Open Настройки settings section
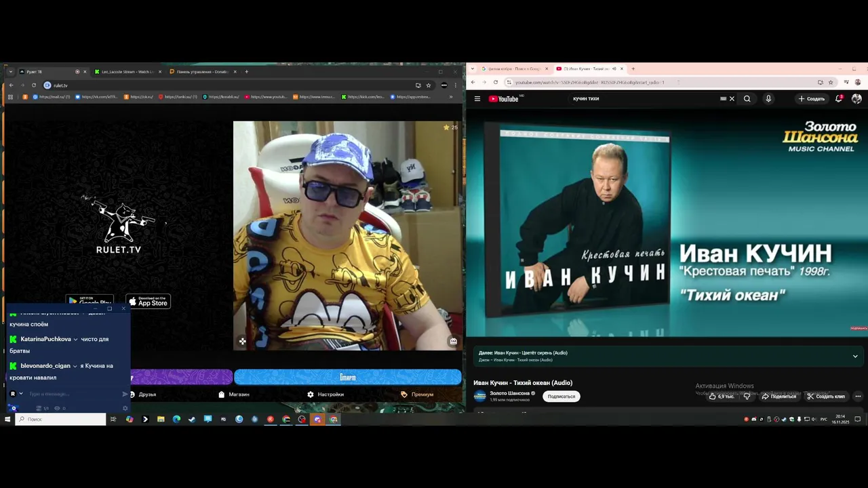 click(x=325, y=394)
